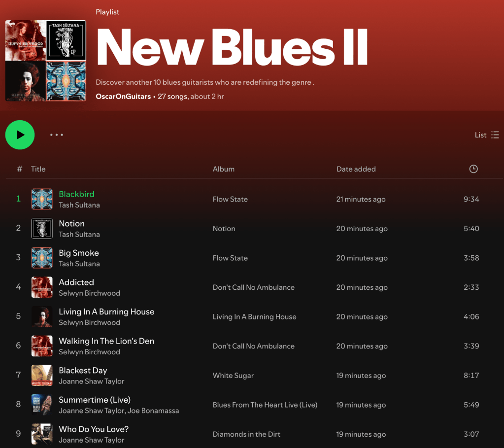
Task: Click the Blackbird track album art
Action: (42, 199)
